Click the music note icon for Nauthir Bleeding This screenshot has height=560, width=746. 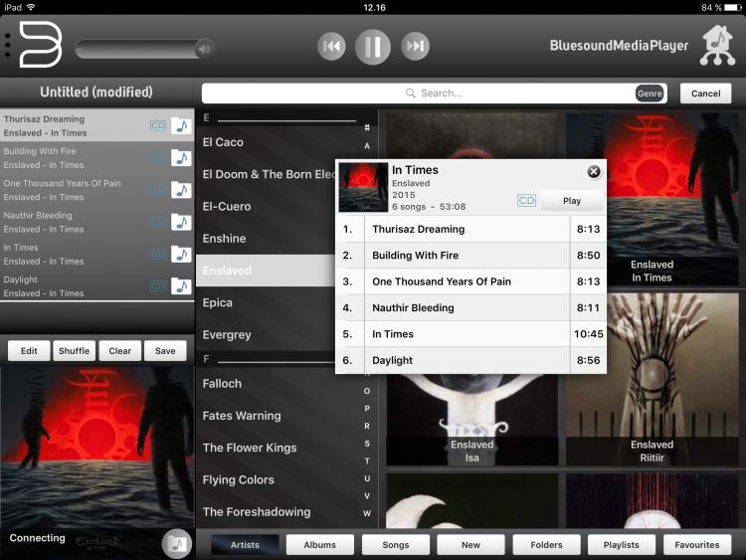181,222
